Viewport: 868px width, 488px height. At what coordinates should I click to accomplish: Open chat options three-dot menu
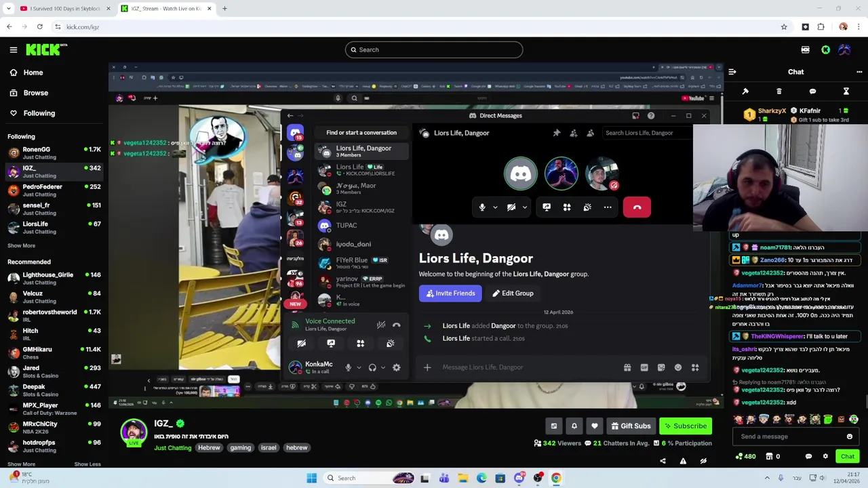click(x=859, y=72)
